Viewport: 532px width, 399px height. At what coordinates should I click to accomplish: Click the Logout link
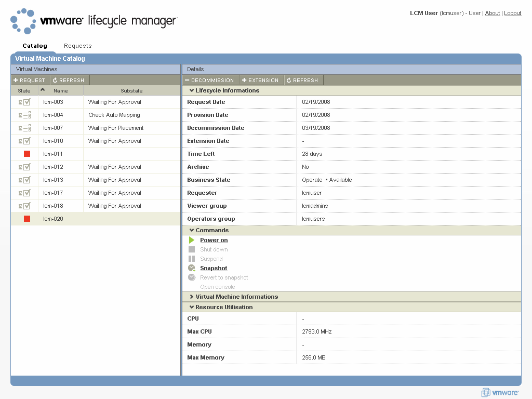pyautogui.click(x=512, y=13)
